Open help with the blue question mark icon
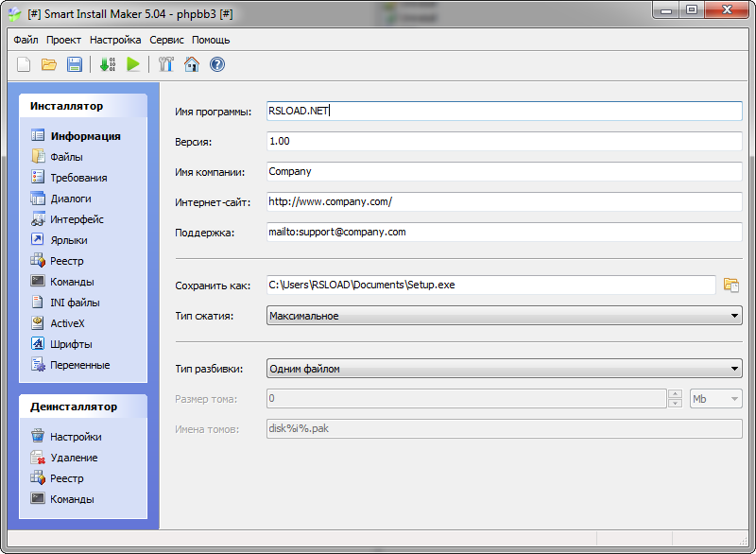Image resolution: width=756 pixels, height=554 pixels. click(217, 64)
